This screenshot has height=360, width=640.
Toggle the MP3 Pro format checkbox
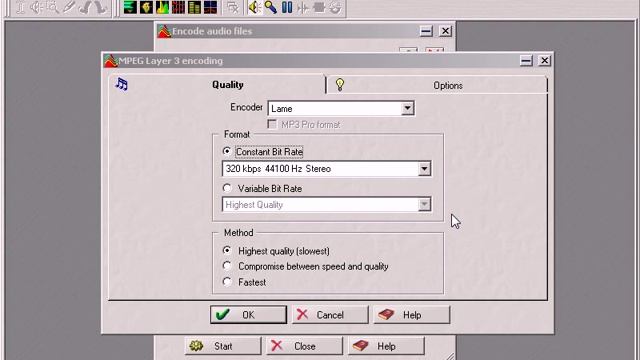click(x=304, y=124)
